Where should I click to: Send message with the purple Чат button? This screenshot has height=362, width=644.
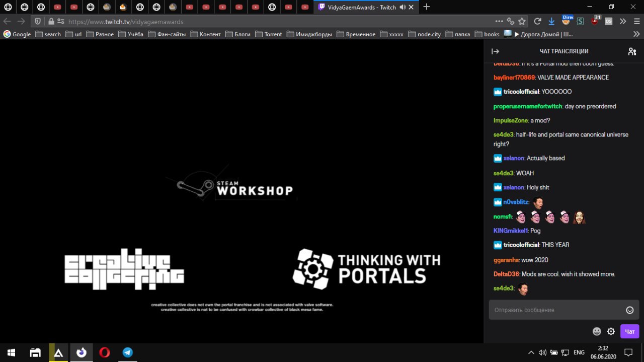click(x=630, y=331)
